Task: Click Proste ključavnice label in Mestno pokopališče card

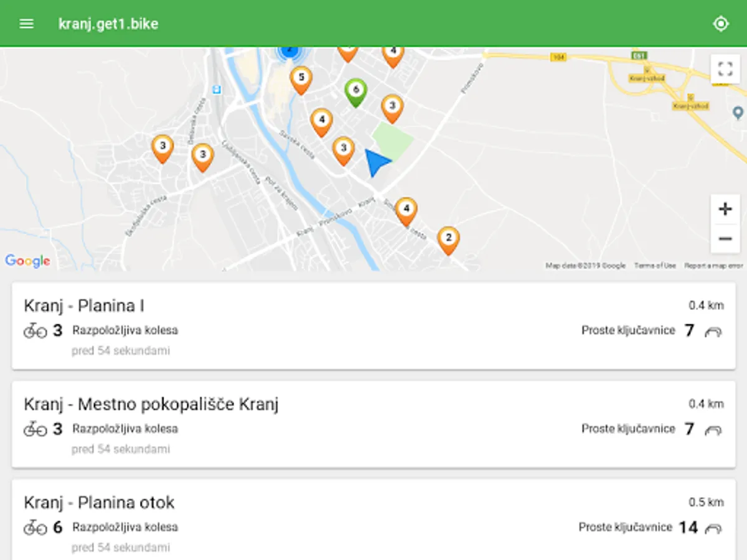Action: coord(628,429)
